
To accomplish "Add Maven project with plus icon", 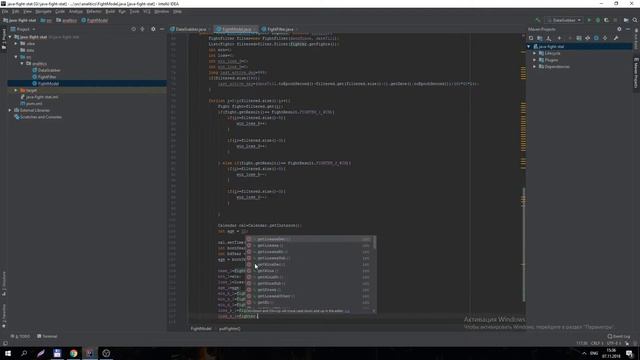I will [x=559, y=38].
